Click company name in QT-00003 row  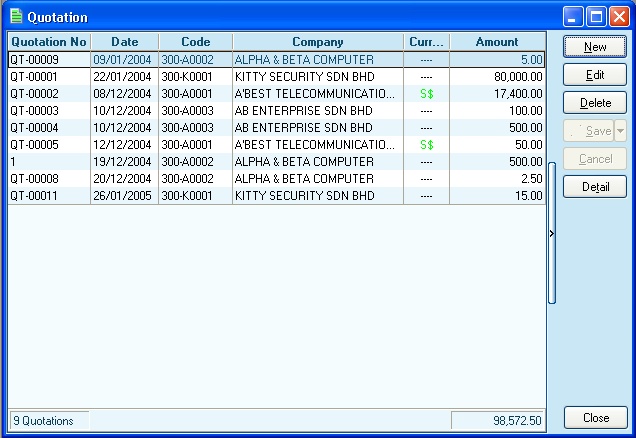click(x=303, y=111)
